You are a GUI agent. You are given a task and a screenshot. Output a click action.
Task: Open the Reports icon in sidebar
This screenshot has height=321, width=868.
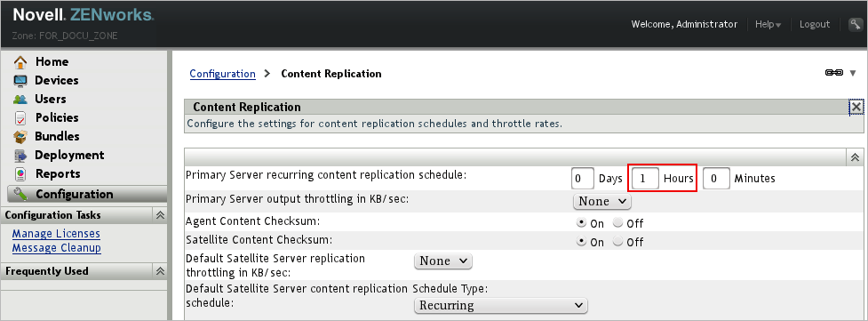coord(20,174)
